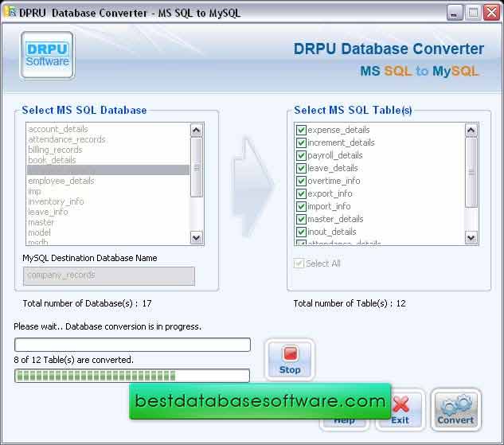
Task: Uncheck the master_details table
Action: pyautogui.click(x=301, y=219)
